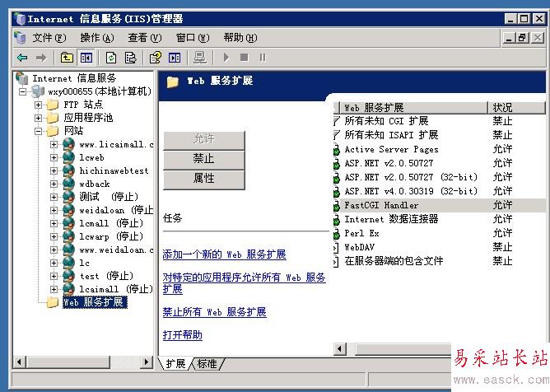Open the 窗口(W) menu
Image resolution: width=550 pixels, height=392 pixels.
pyautogui.click(x=193, y=38)
